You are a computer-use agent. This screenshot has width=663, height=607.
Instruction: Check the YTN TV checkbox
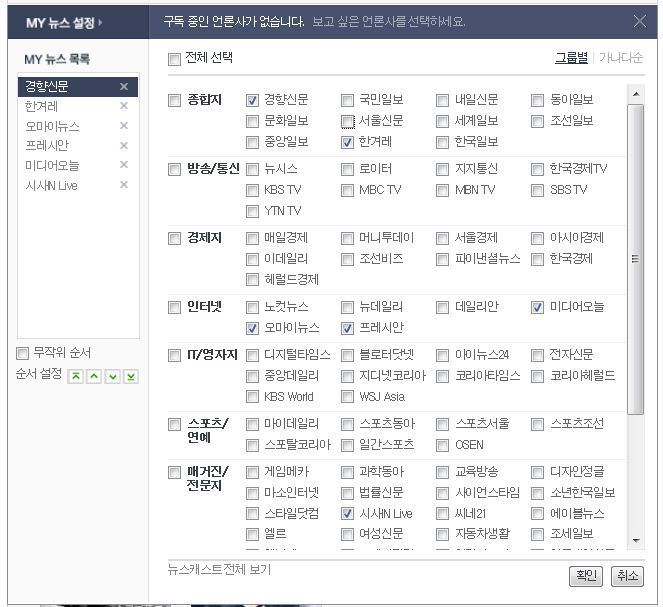click(252, 211)
